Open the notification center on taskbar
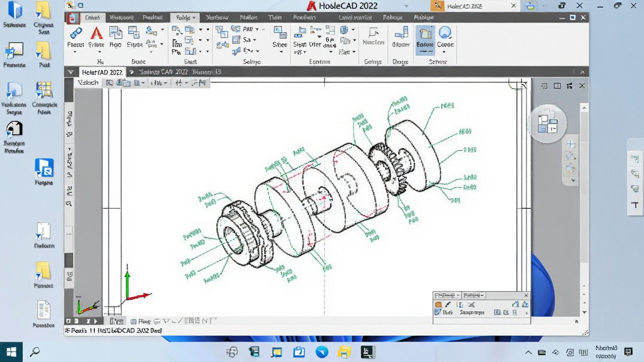The width and height of the screenshot is (644, 362). coord(628,352)
